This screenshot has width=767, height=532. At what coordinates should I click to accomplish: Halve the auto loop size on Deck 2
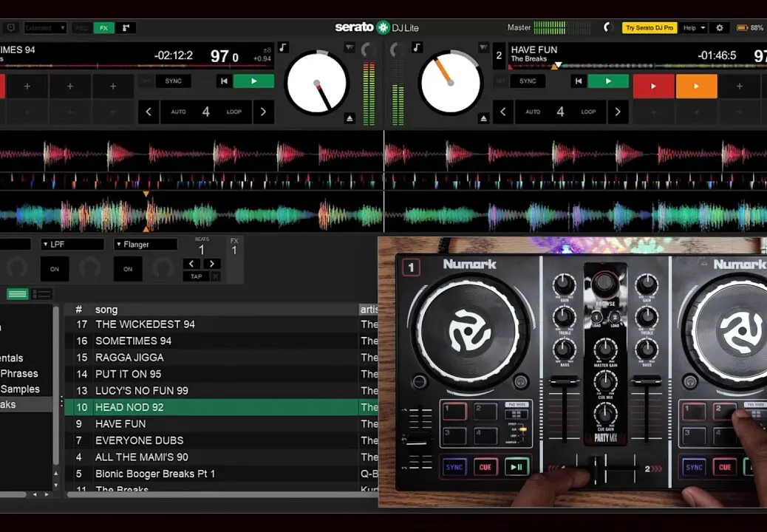503,112
